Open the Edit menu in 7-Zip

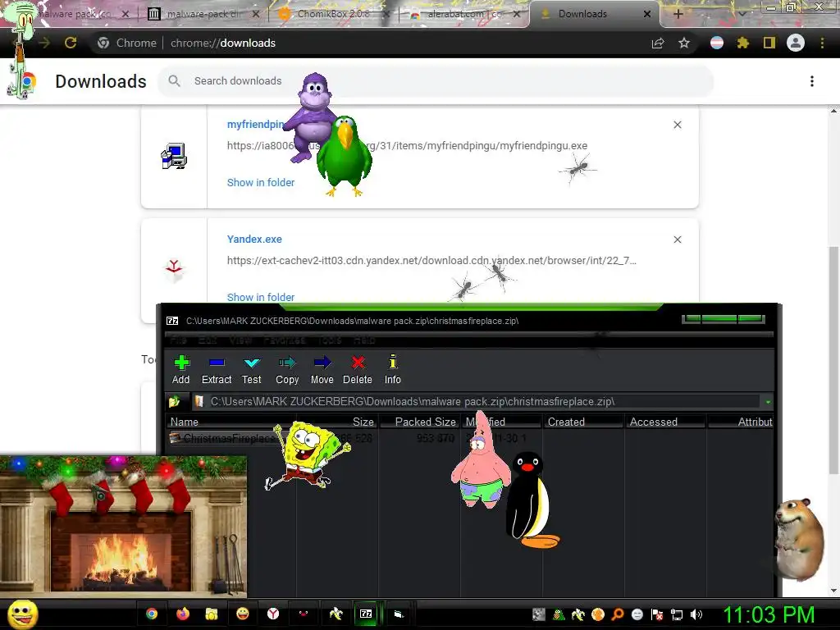click(208, 340)
